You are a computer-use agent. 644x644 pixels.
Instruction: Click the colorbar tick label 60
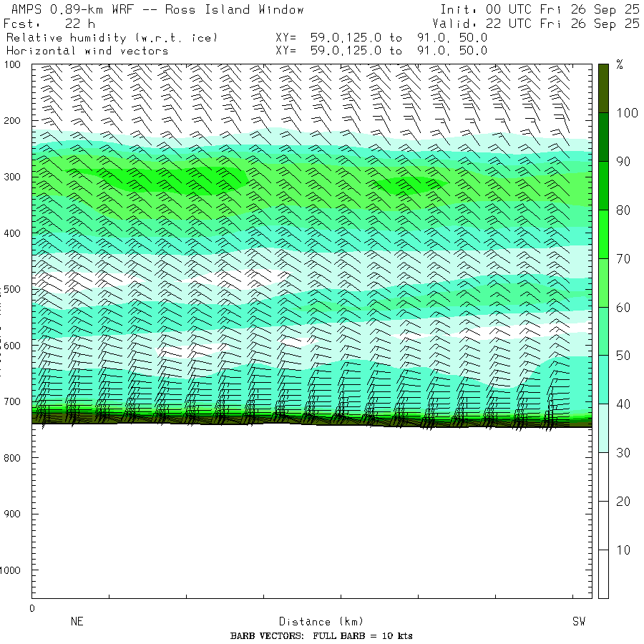point(623,307)
